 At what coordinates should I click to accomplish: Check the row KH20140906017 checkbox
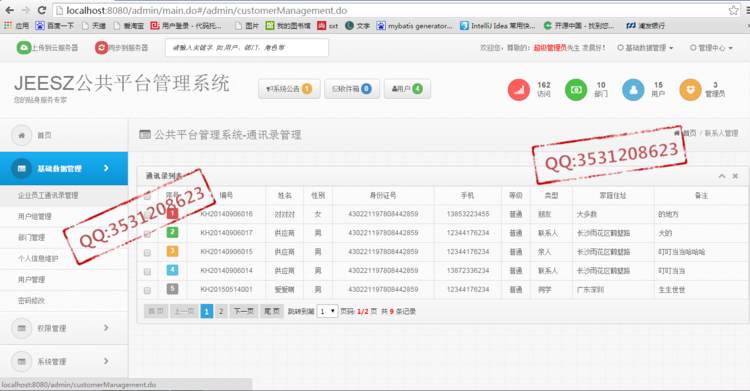click(x=147, y=234)
